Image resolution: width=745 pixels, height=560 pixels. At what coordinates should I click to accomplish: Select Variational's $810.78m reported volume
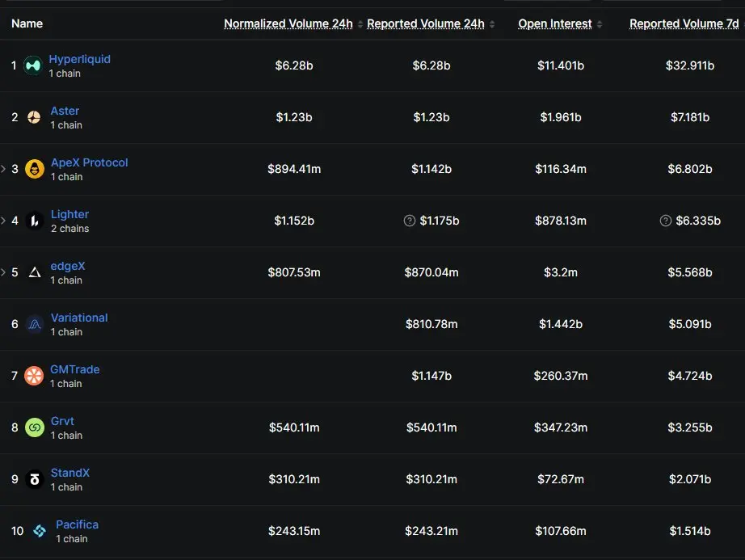431,324
